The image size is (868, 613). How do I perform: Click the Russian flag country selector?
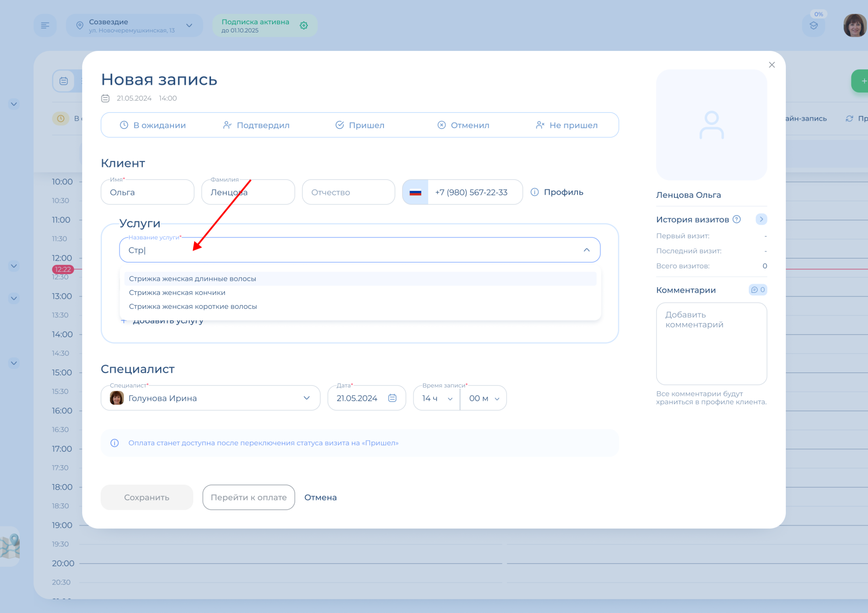(415, 192)
